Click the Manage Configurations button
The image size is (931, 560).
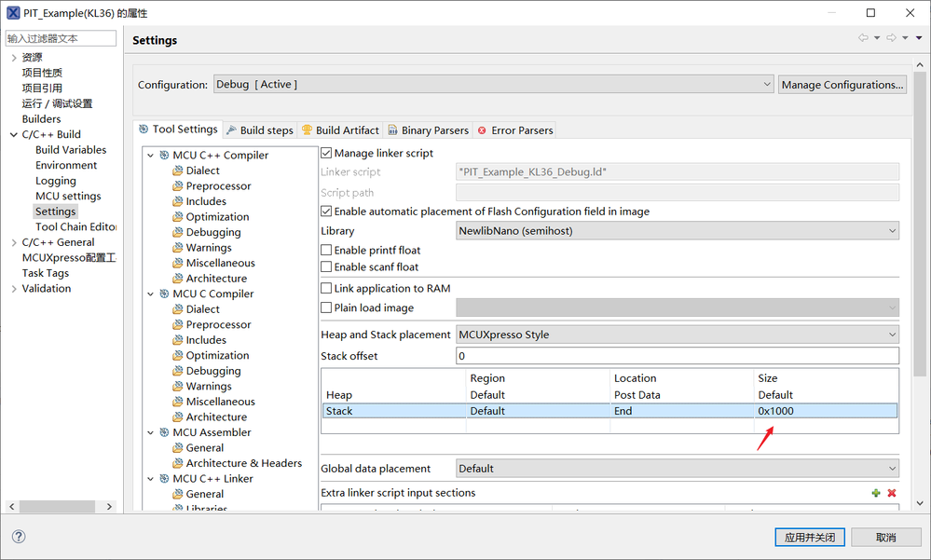[x=842, y=85]
